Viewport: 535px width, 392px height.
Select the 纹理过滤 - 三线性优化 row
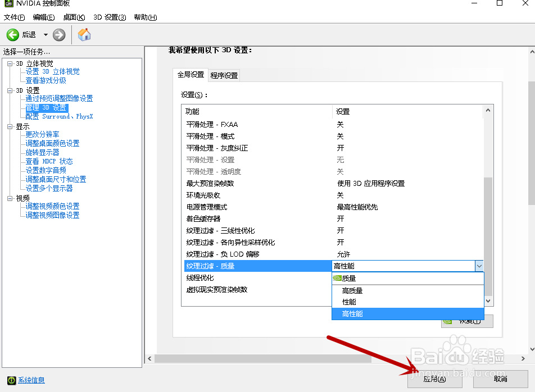coord(333,231)
